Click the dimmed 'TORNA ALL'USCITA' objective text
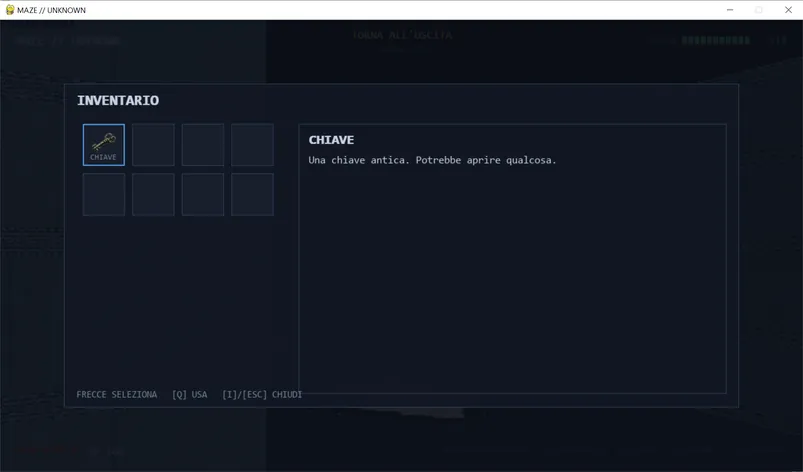The width and height of the screenshot is (803, 472). (x=402, y=35)
